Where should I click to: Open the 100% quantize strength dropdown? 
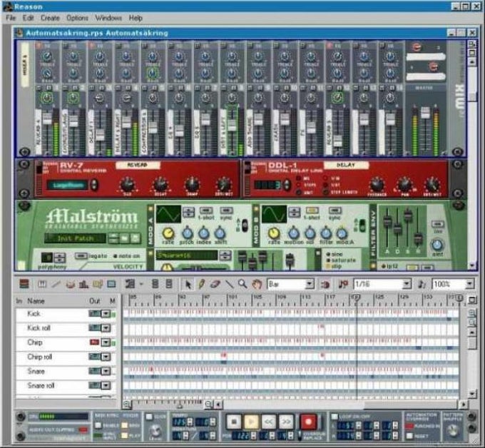pyautogui.click(x=469, y=284)
